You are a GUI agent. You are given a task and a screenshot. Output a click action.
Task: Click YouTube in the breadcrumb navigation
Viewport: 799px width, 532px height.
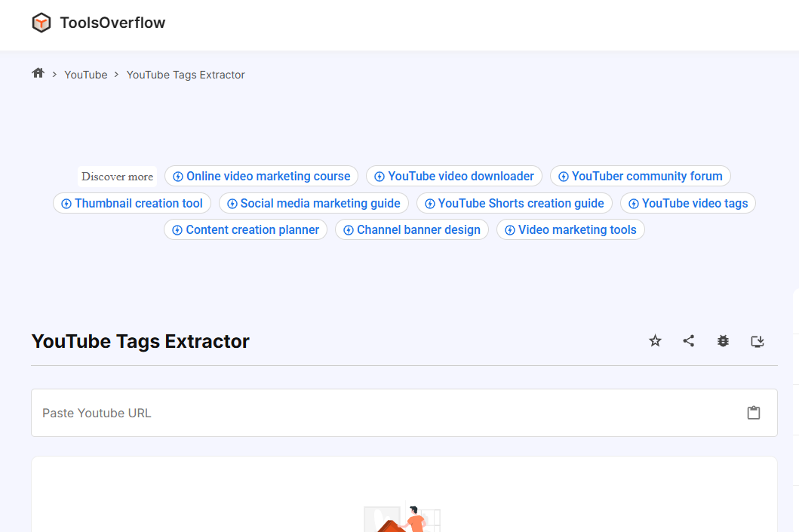[85, 74]
